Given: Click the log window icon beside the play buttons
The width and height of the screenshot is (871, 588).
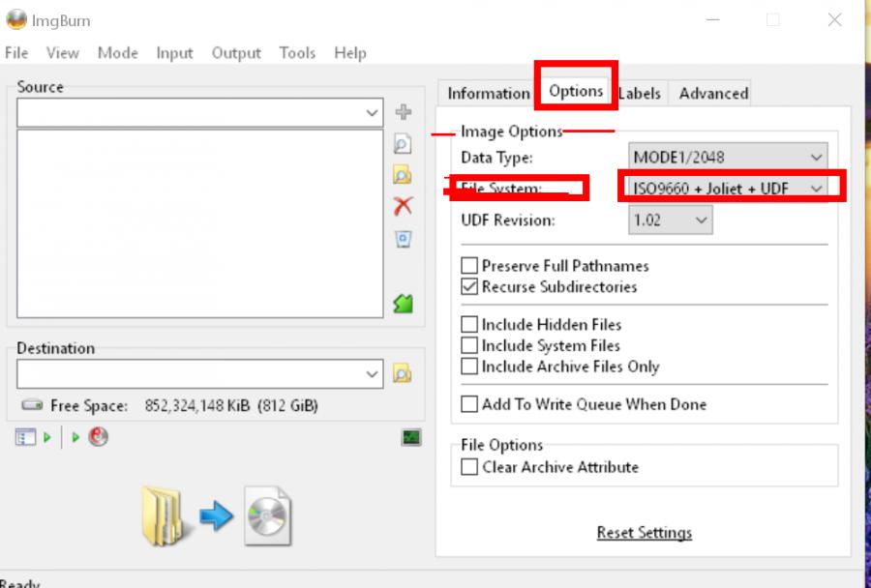Looking at the screenshot, I should [25, 437].
